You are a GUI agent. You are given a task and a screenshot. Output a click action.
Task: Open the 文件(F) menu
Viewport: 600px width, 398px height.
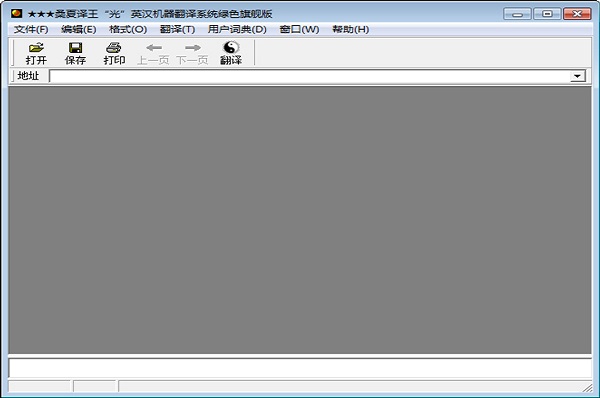(31, 29)
